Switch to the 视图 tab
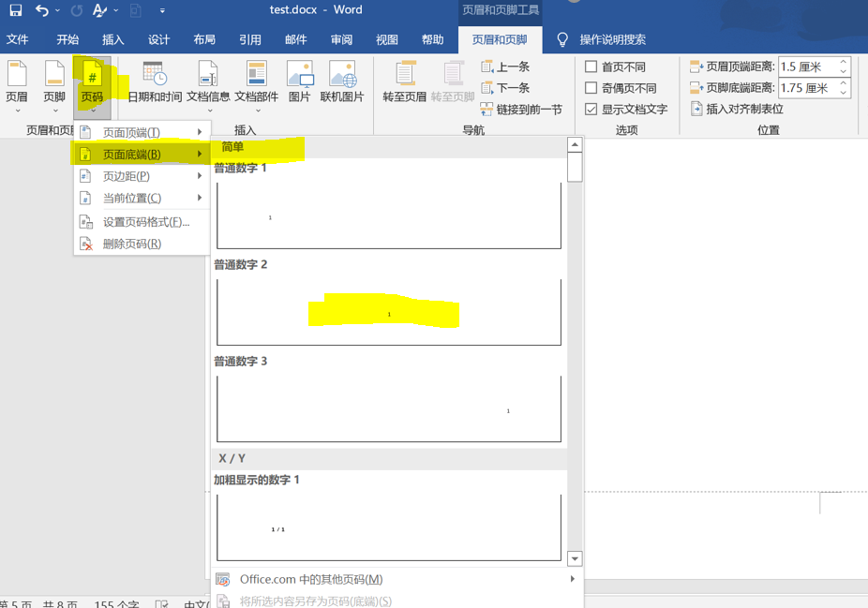The image size is (868, 608). [387, 39]
